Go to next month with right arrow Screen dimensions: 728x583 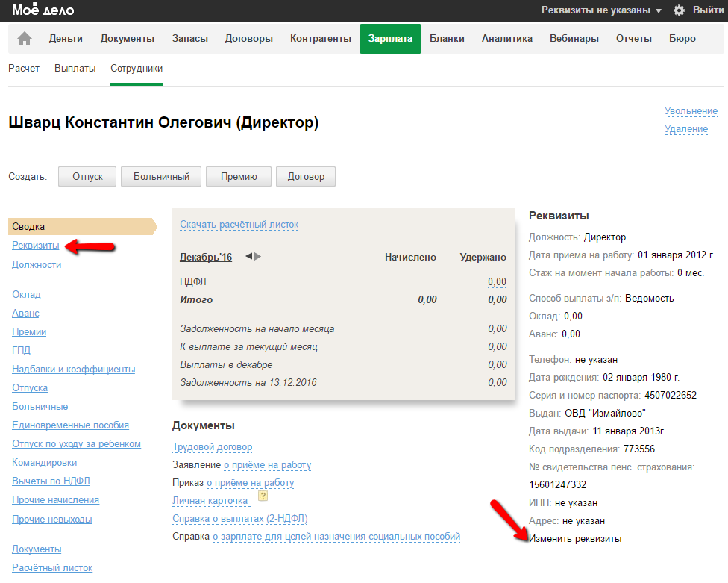coord(258,257)
